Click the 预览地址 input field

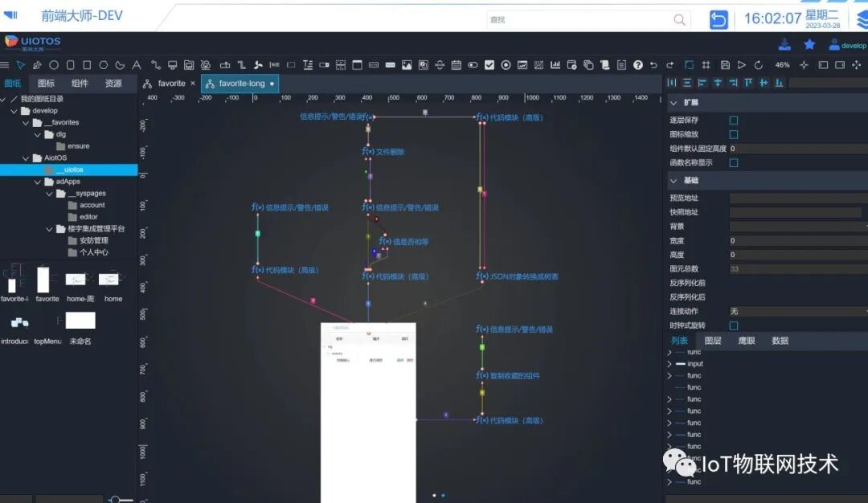(798, 198)
